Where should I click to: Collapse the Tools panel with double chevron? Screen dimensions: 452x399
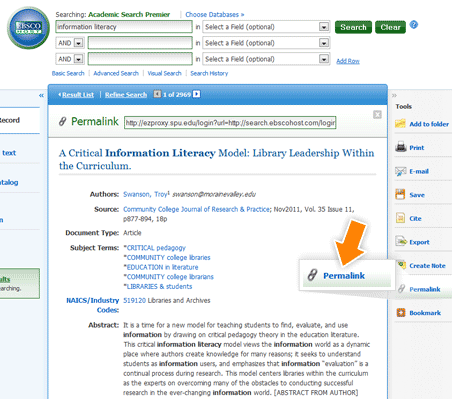coord(394,95)
